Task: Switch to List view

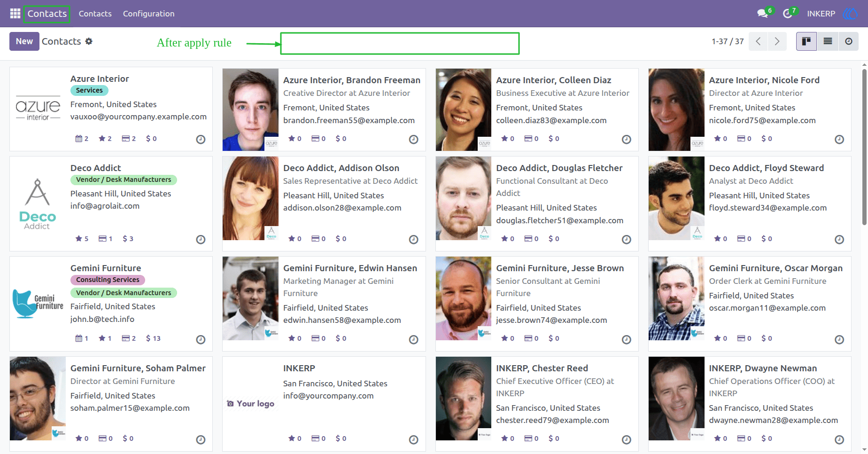Action: click(x=828, y=41)
